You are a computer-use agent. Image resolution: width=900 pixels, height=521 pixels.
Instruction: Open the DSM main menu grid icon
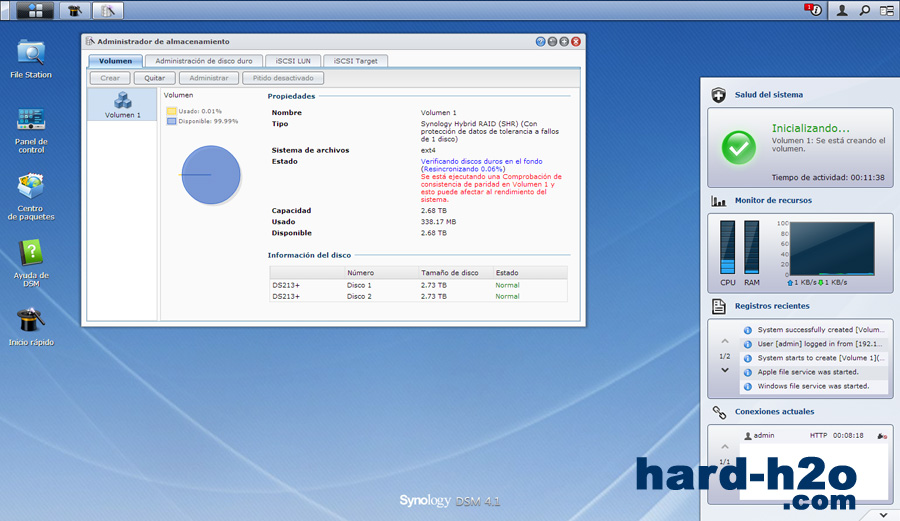[36, 10]
